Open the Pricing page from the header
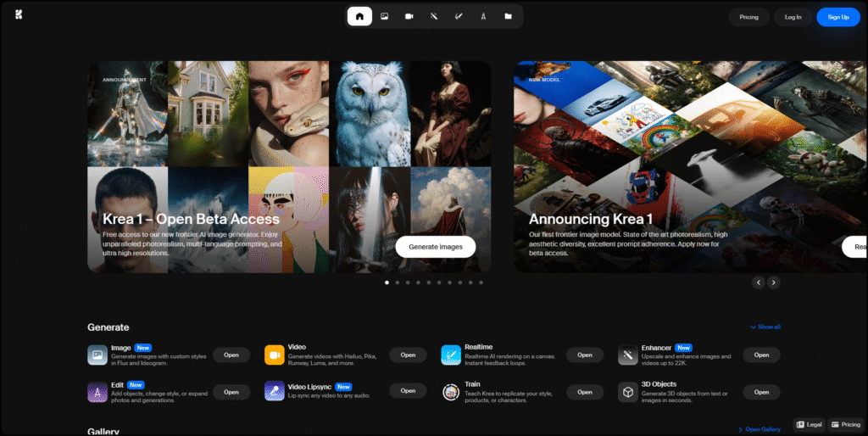 coord(749,17)
